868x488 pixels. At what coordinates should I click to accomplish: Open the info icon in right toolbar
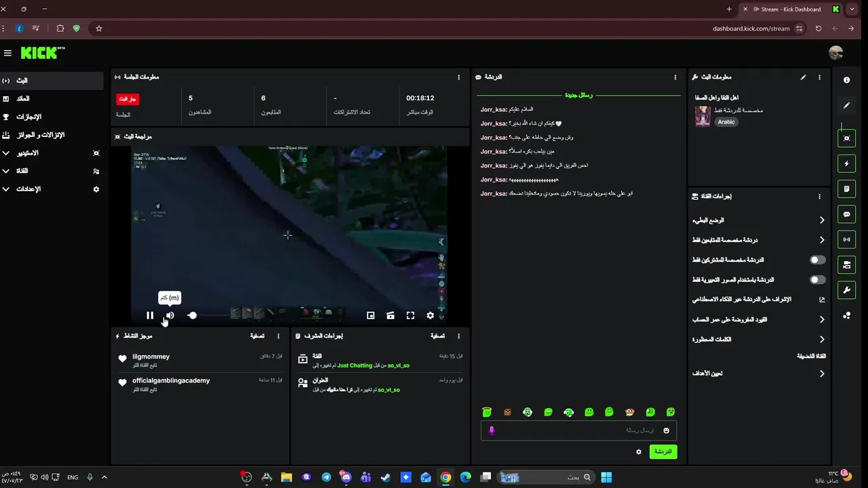(x=846, y=80)
